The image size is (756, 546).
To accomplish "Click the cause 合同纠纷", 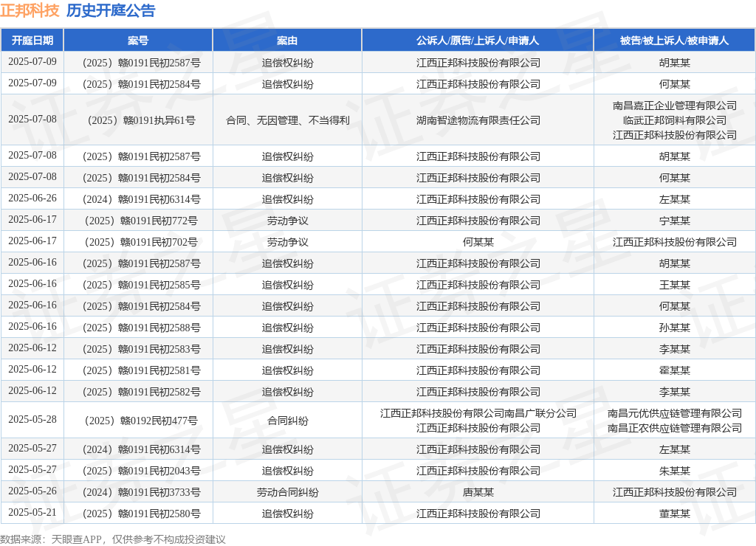I will 288,421.
